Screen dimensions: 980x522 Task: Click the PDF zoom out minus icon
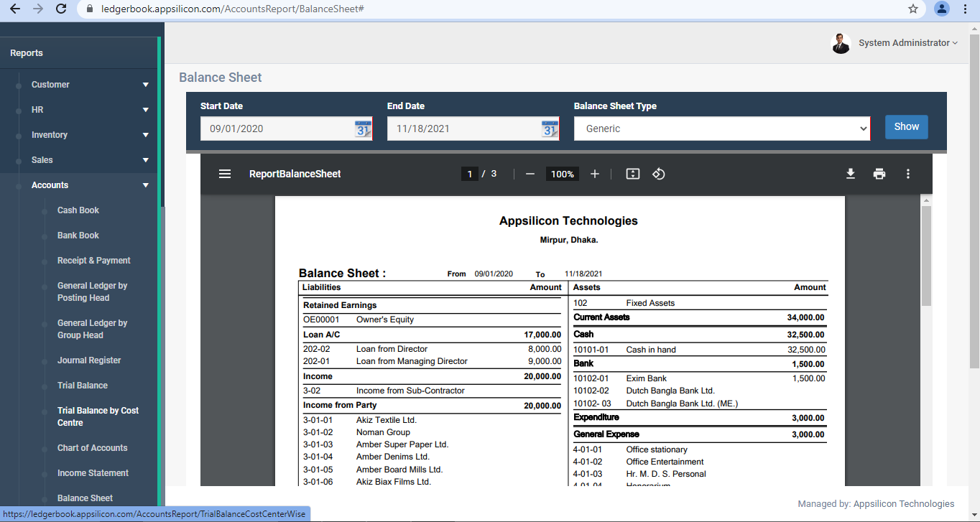pos(530,174)
